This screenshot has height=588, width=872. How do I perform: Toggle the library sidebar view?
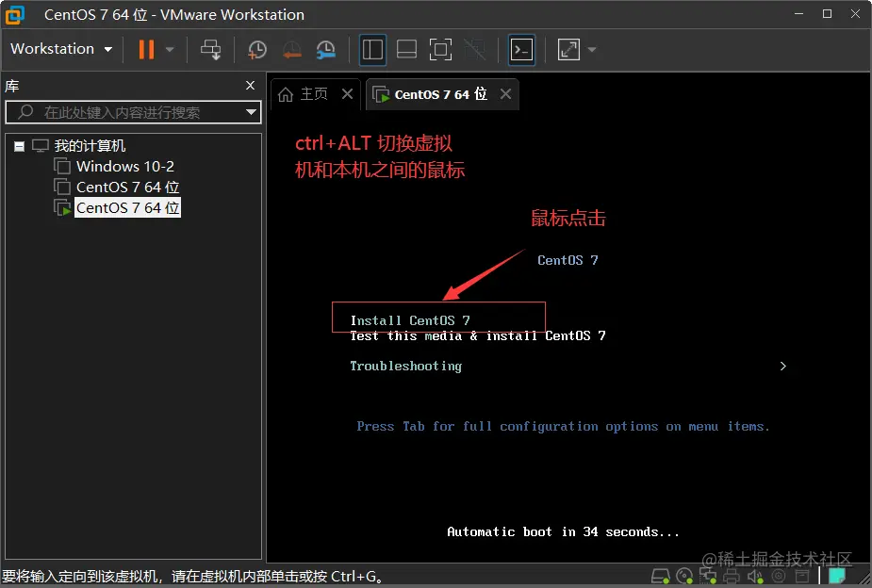click(x=372, y=49)
